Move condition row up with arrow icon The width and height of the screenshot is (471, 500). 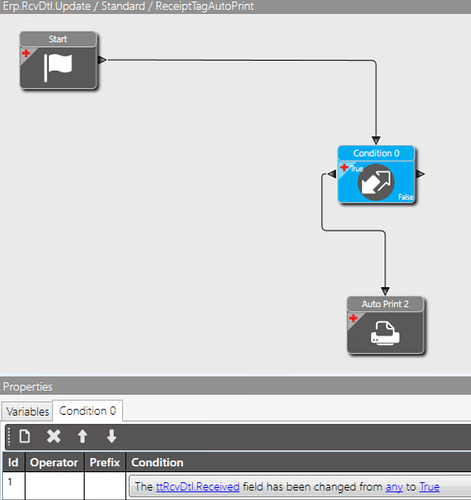click(x=82, y=436)
